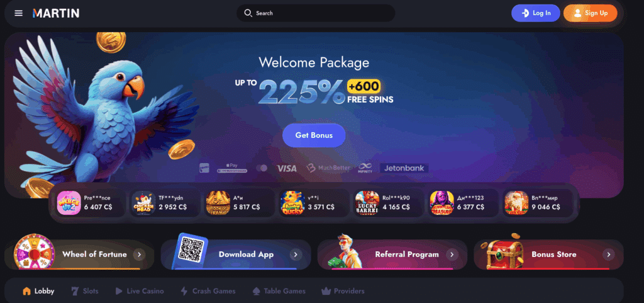Expand the Referral Program chevron
Viewport: 644px width, 303px height.
click(452, 254)
